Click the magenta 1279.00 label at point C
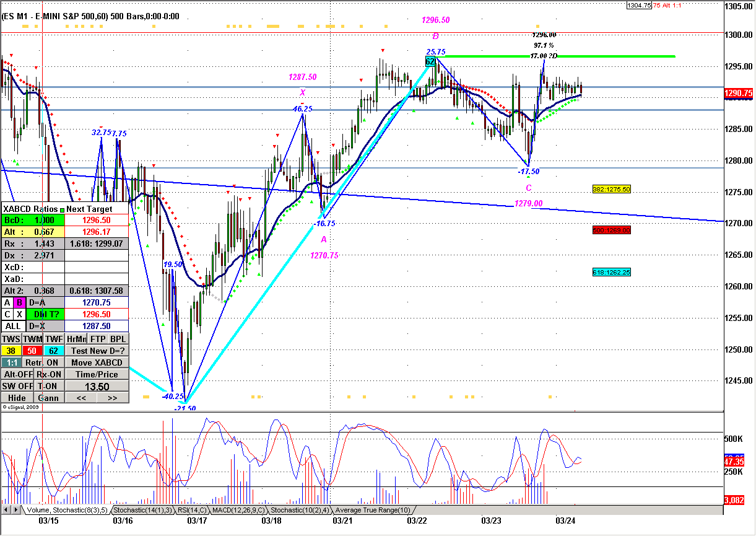 click(528, 203)
